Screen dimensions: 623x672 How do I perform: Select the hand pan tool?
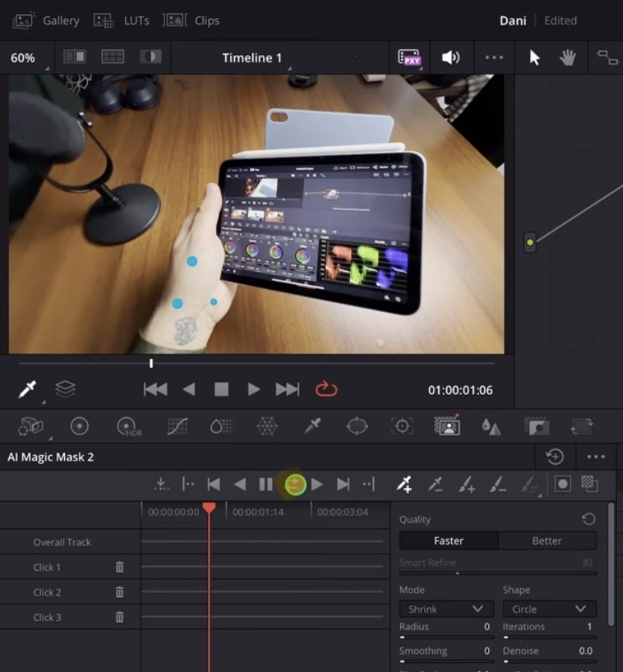click(567, 58)
